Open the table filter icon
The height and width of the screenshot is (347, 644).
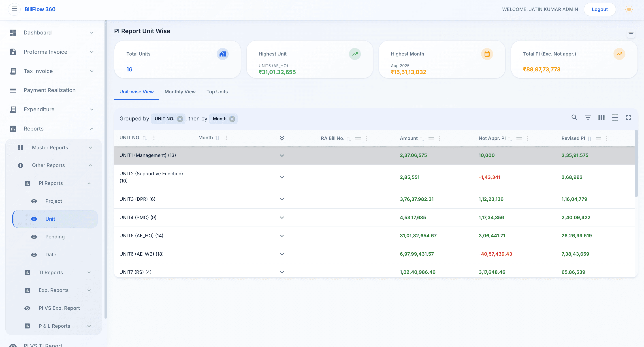pos(588,118)
